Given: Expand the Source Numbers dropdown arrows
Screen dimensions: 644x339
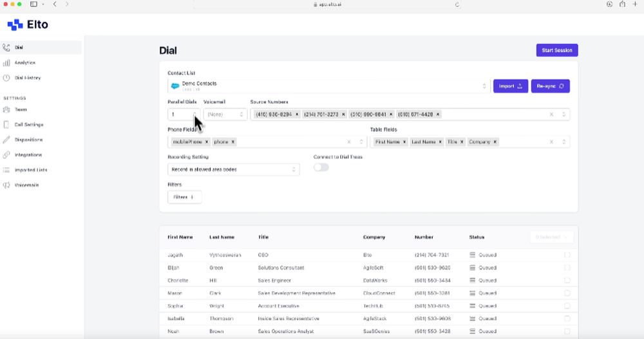Looking at the screenshot, I should coord(564,115).
